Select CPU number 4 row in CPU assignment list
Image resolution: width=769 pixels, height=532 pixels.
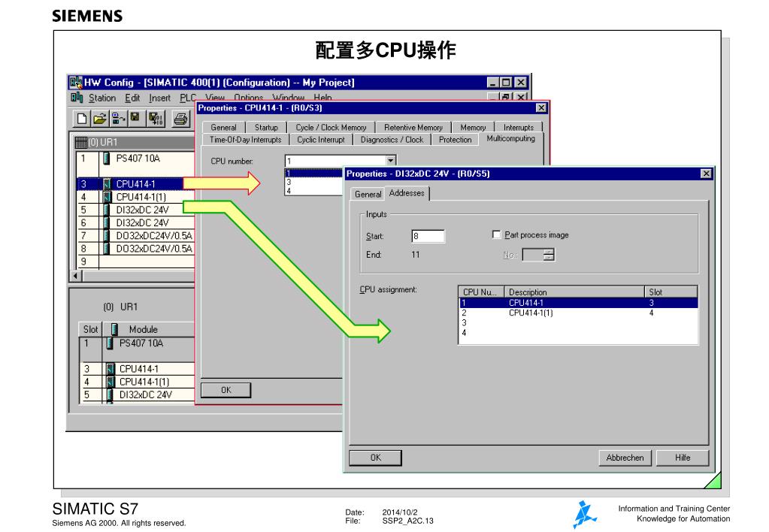[578, 332]
